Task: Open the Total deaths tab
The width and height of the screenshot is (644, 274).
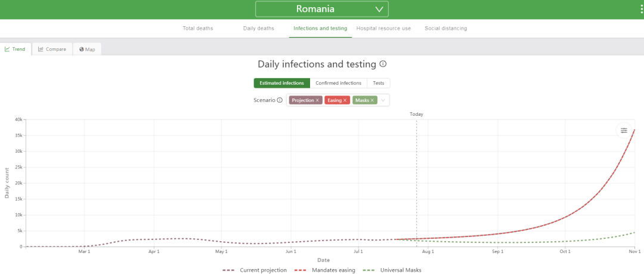Action: click(198, 29)
